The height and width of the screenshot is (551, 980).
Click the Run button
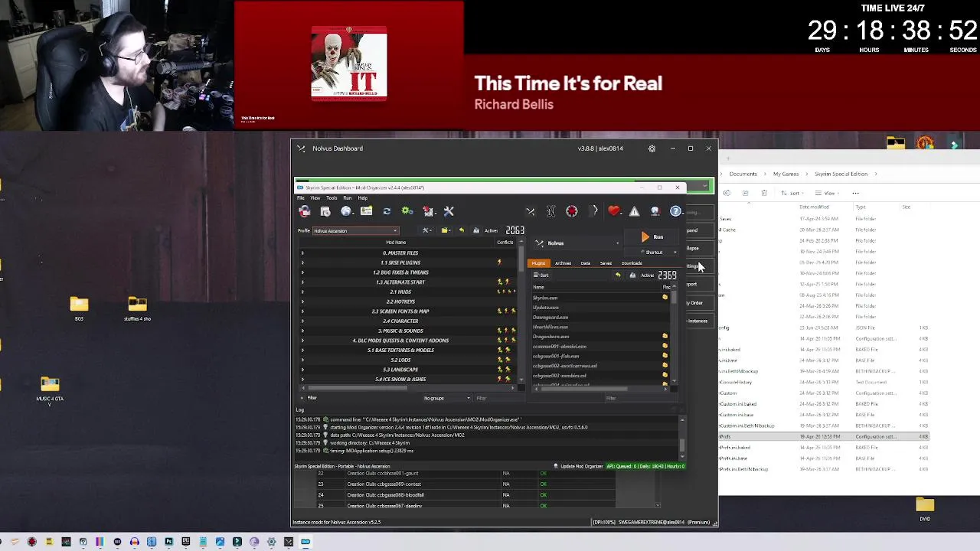(653, 237)
